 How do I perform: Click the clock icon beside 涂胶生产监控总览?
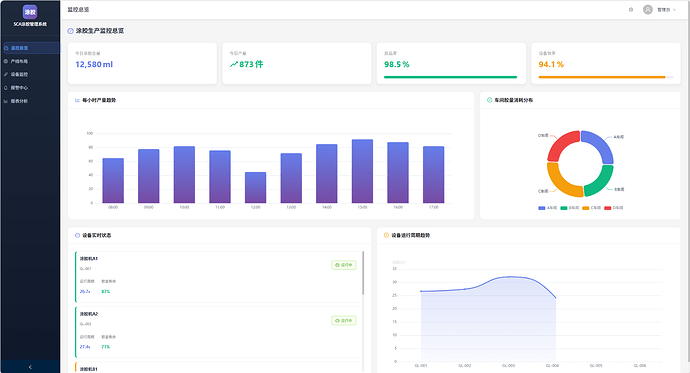pyautogui.click(x=70, y=31)
